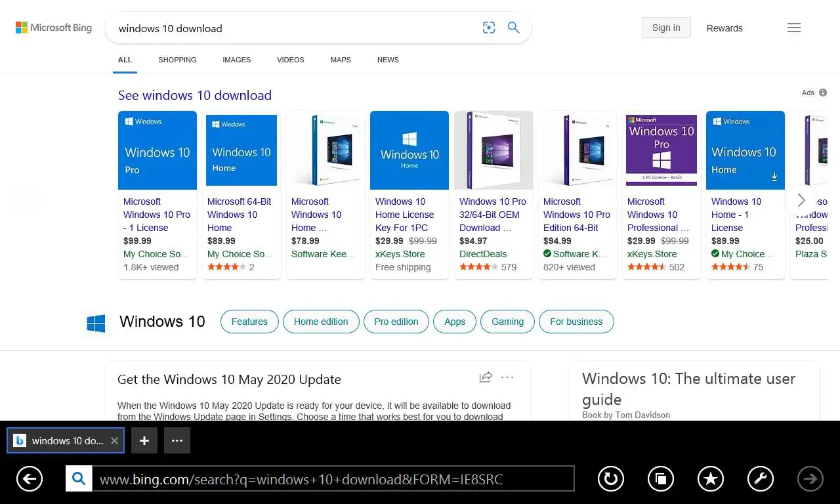Refresh the page with reload button
Screen dimensions: 840x504
point(611,479)
